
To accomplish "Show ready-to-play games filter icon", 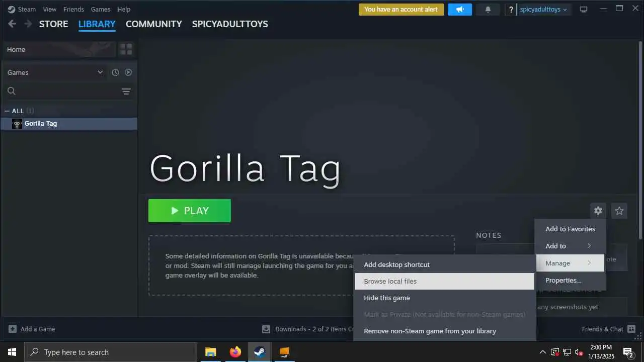I will click(128, 72).
